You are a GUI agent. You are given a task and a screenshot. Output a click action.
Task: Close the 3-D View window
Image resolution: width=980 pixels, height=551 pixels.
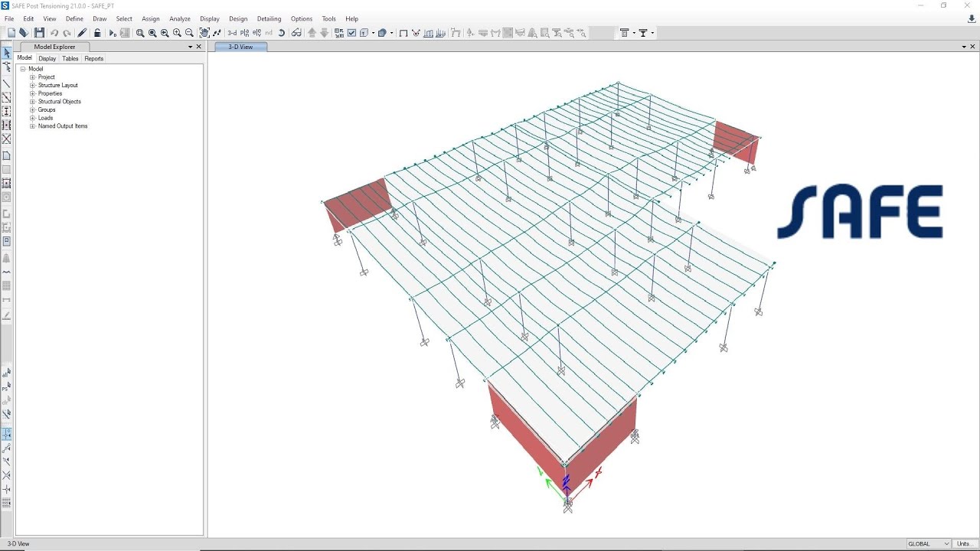click(x=972, y=47)
